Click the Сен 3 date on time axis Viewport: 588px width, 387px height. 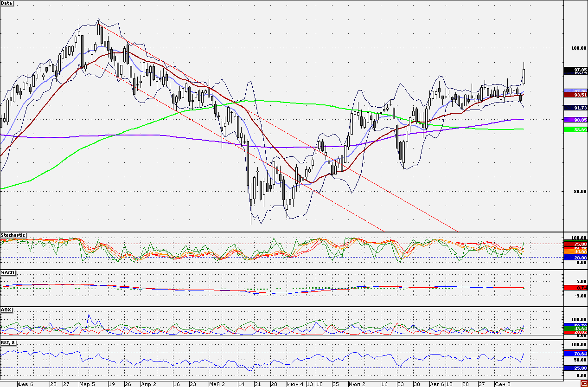pyautogui.click(x=503, y=384)
